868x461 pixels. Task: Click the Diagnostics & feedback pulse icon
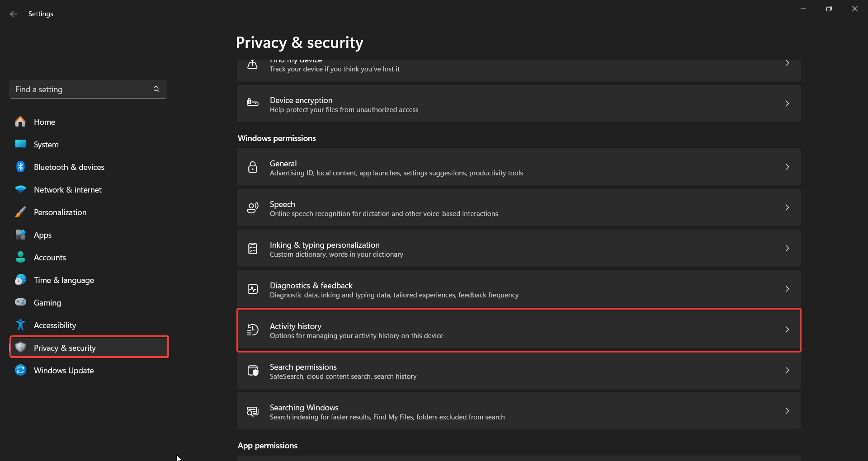click(x=253, y=289)
